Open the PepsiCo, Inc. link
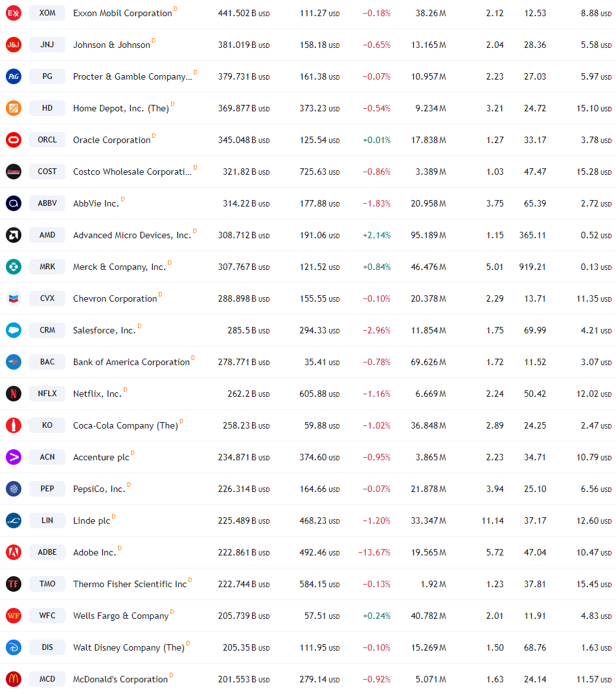The width and height of the screenshot is (616, 694). click(x=99, y=489)
